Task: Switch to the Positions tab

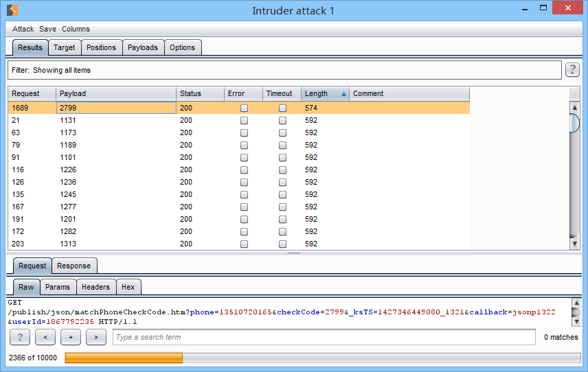Action: coord(101,47)
